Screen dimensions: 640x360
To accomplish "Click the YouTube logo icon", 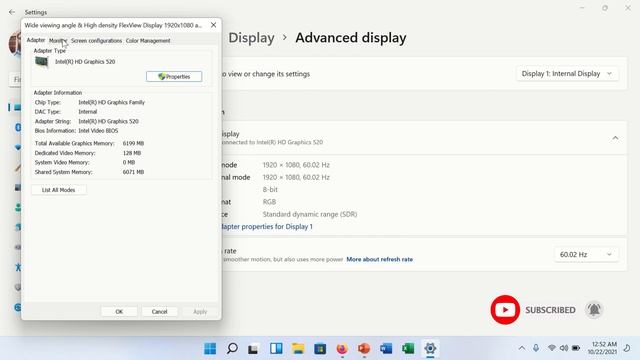I will point(505,310).
